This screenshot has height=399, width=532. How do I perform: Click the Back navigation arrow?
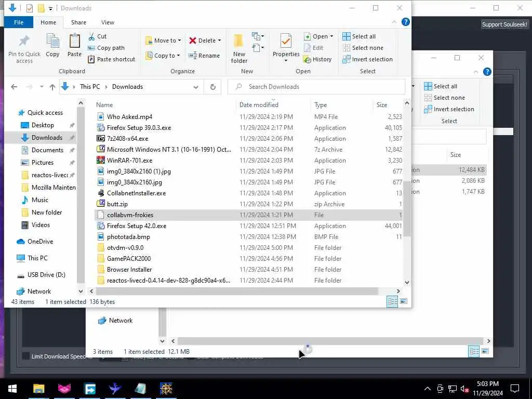(14, 87)
